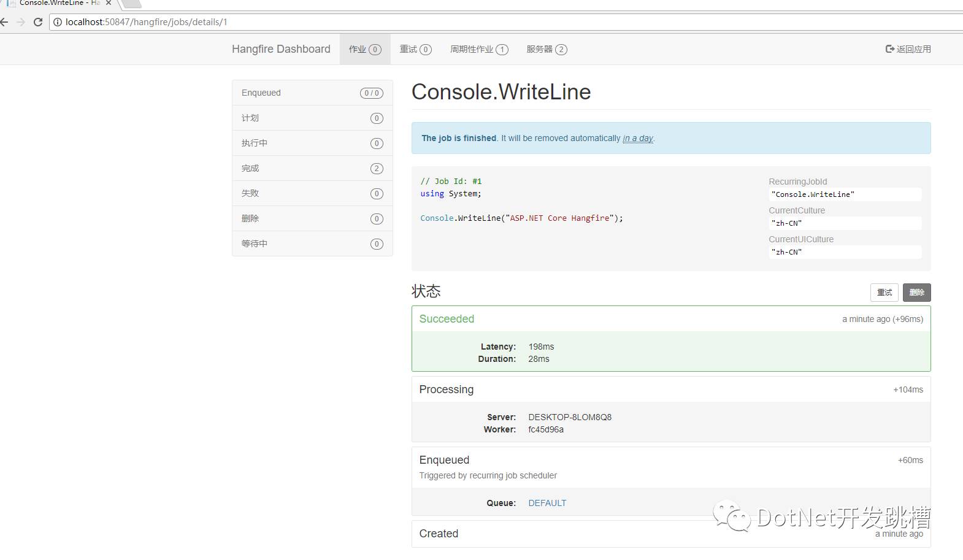
Task: Switch to the 作业 jobs tab
Action: pos(365,49)
